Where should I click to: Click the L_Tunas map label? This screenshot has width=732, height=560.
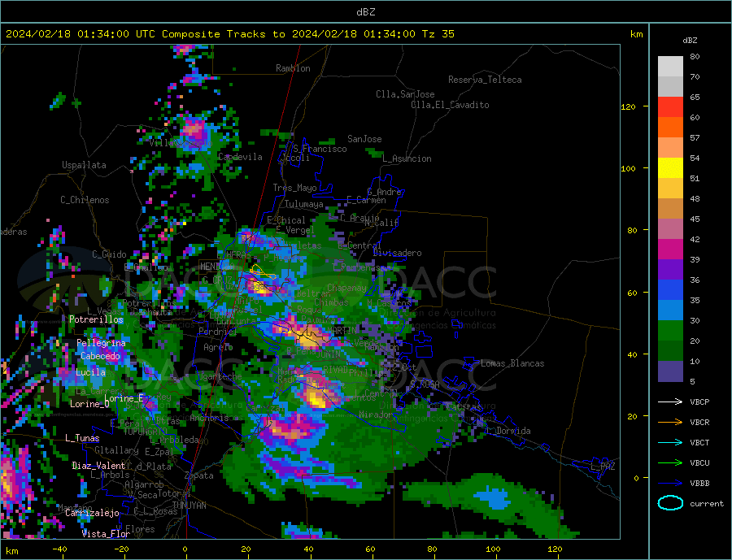coord(82,438)
